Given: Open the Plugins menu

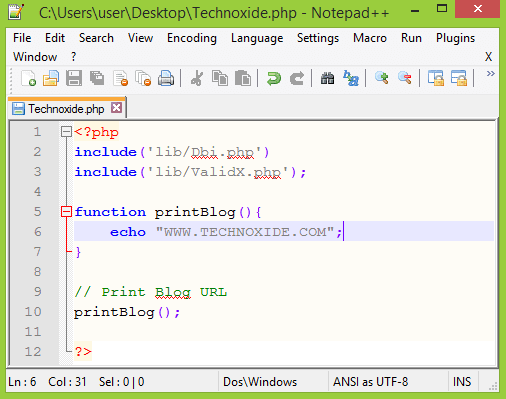Looking at the screenshot, I should coord(455,38).
